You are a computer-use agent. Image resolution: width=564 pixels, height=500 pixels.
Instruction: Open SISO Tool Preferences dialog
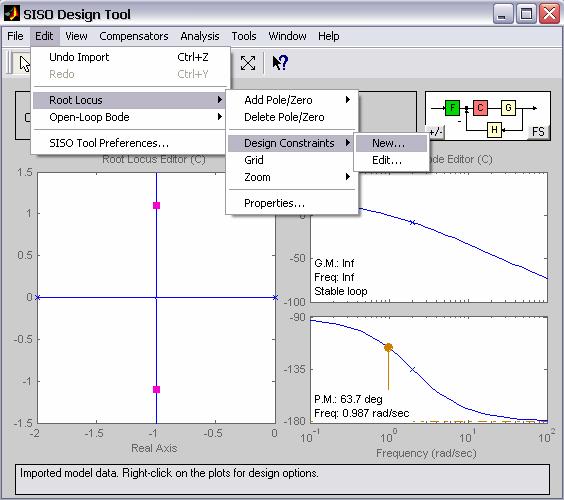(129, 143)
